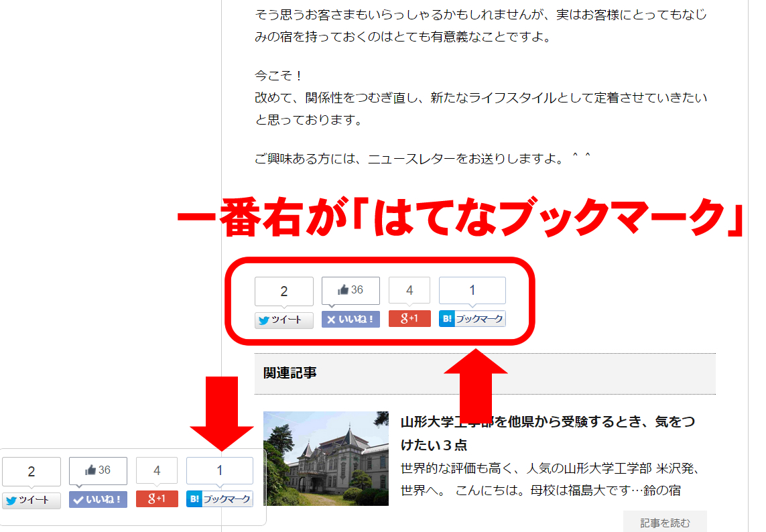The image size is (766, 532).
Task: Click tweet count "2" in the floating bottom-left panel
Action: 31,472
